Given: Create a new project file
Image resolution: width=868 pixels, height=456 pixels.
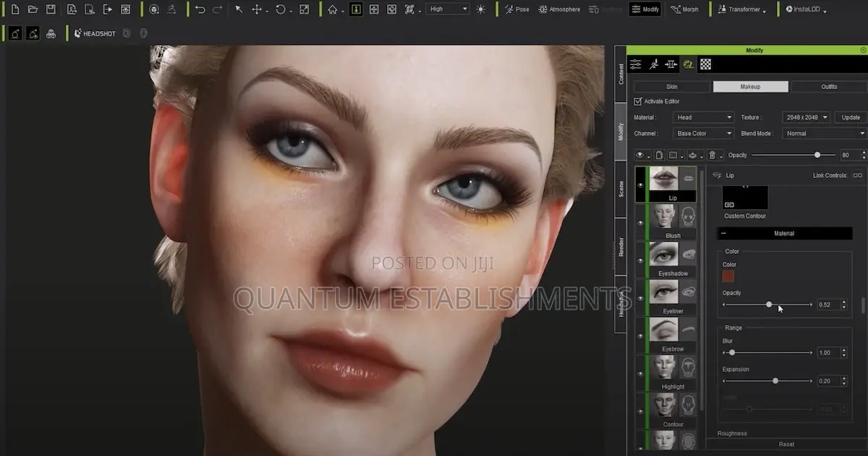Looking at the screenshot, I should tap(15, 9).
